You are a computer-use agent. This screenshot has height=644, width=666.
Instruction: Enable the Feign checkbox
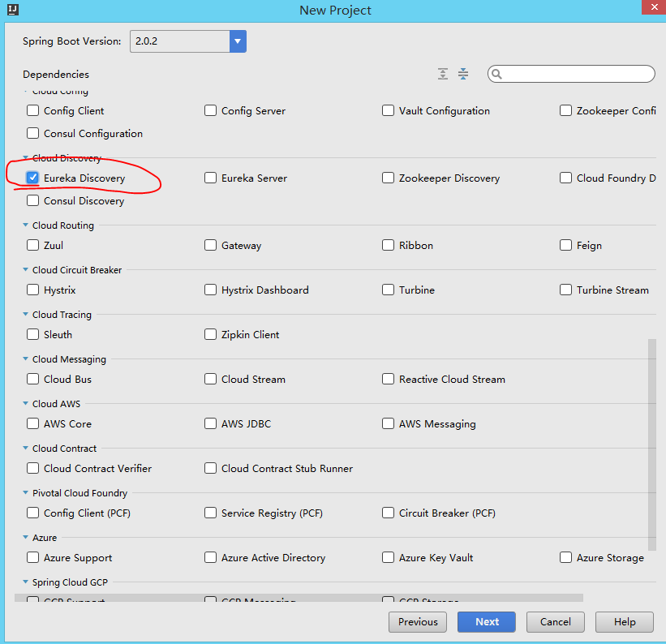click(565, 245)
